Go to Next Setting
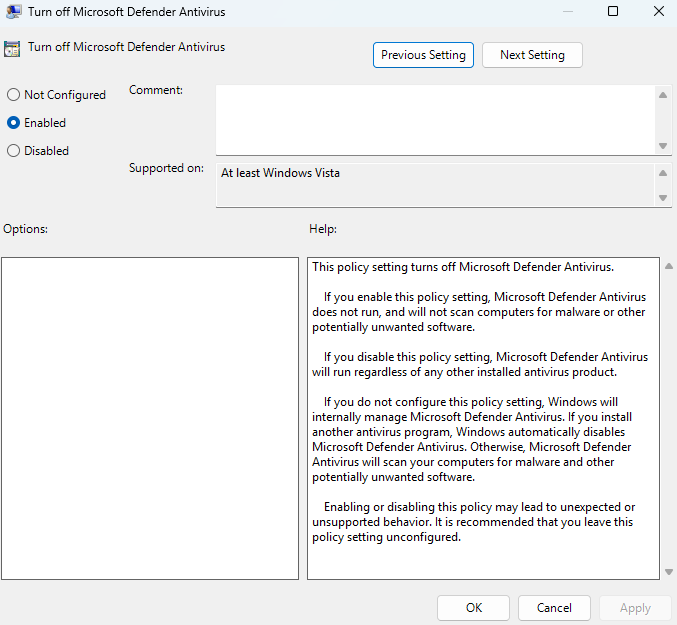 (x=532, y=55)
